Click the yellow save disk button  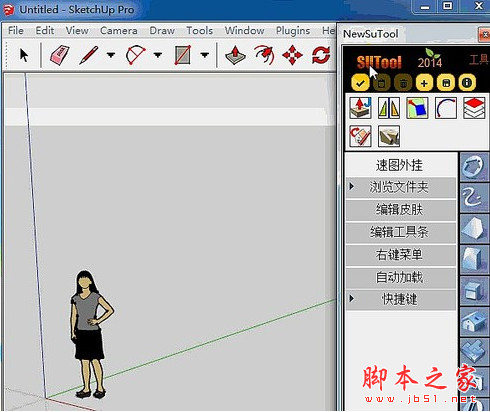(446, 83)
